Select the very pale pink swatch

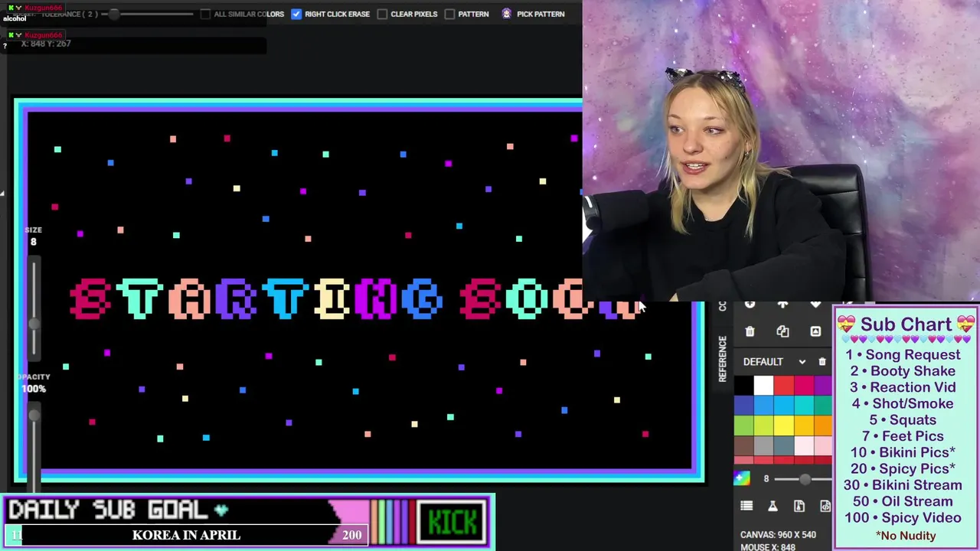click(803, 445)
